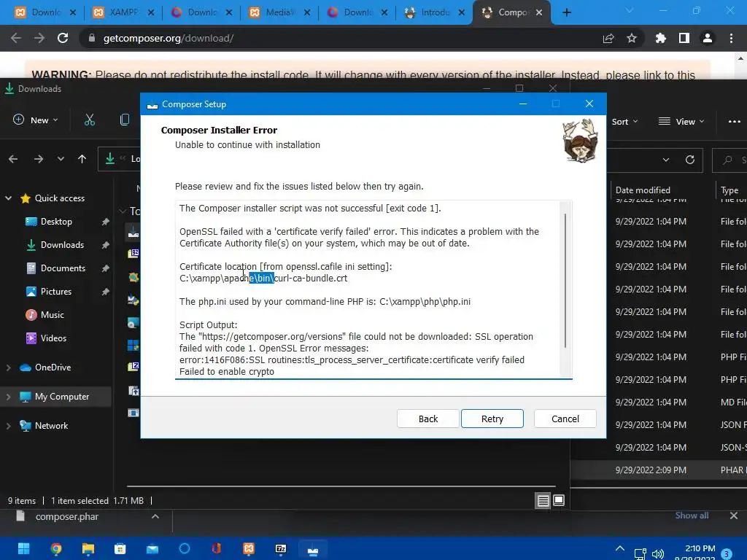Open Chrome three-dot menu
The image size is (747, 560).
click(731, 38)
